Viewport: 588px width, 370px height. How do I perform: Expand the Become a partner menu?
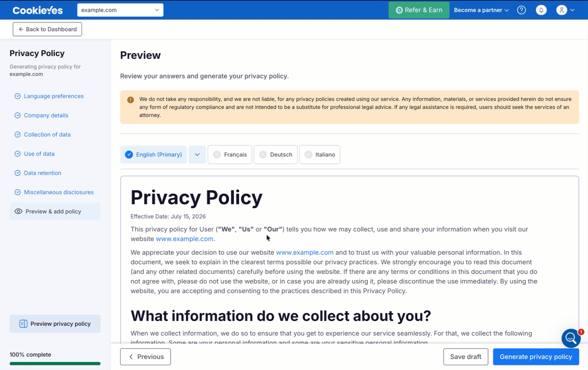coord(481,10)
